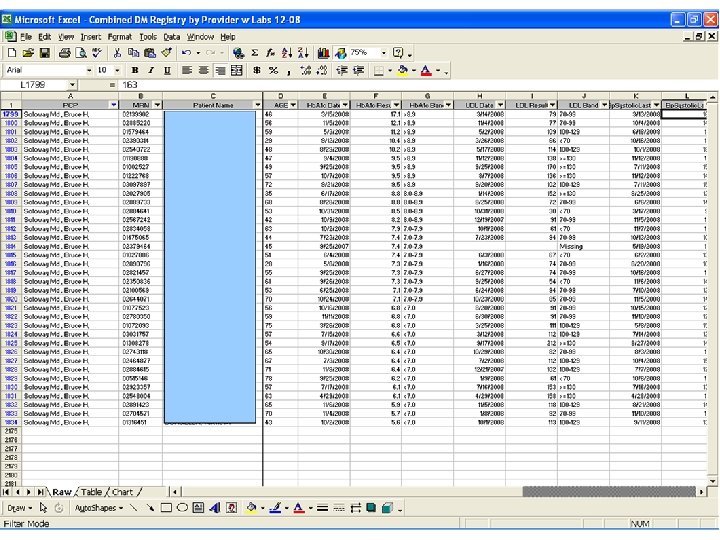Screen dimensions: 720x540
Task: Toggle Center alignment
Action: (x=203, y=70)
